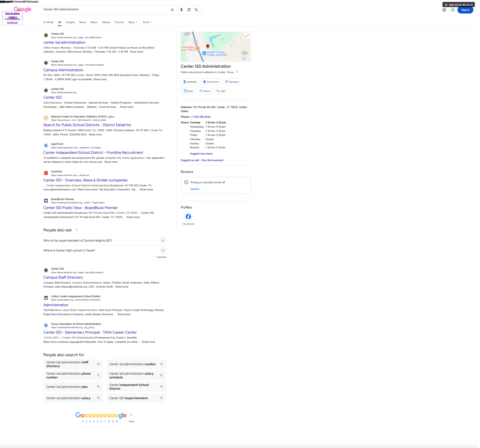Viewport: 480px width, 448px height.
Task: Save the Center ISD Administration place
Action: click(x=188, y=91)
